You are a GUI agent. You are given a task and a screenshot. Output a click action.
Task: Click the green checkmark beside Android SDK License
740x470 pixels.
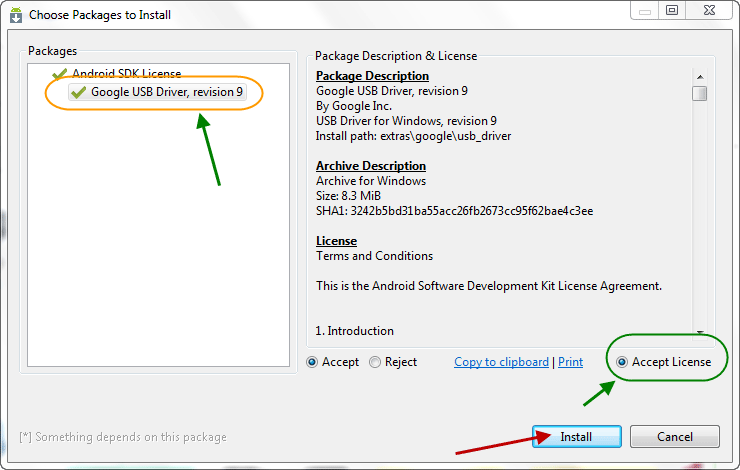[x=59, y=74]
